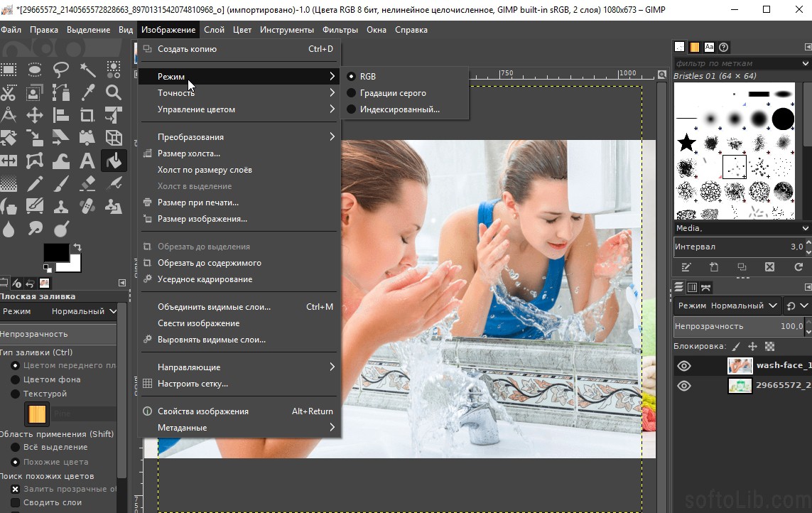Click the layers panel Непрозрачность slider
The image size is (812, 513).
tap(740, 326)
